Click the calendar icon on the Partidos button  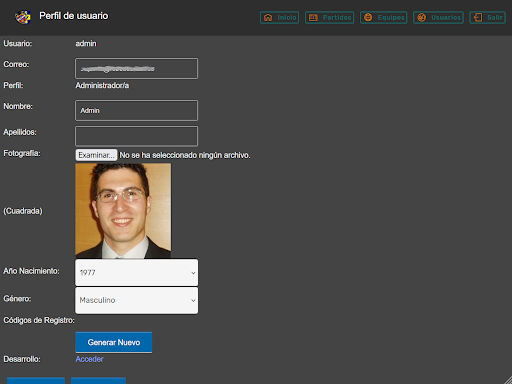tap(313, 18)
